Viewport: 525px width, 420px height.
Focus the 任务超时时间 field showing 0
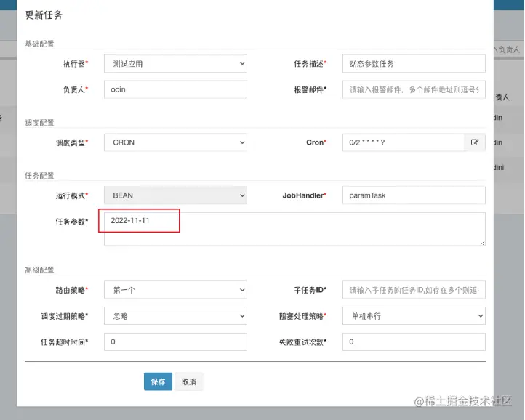pos(175,342)
